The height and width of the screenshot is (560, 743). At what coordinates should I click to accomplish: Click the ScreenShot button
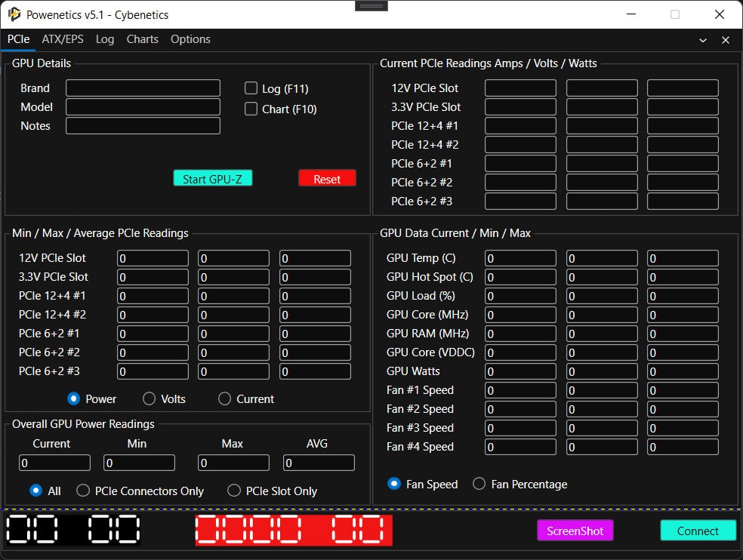pyautogui.click(x=575, y=531)
